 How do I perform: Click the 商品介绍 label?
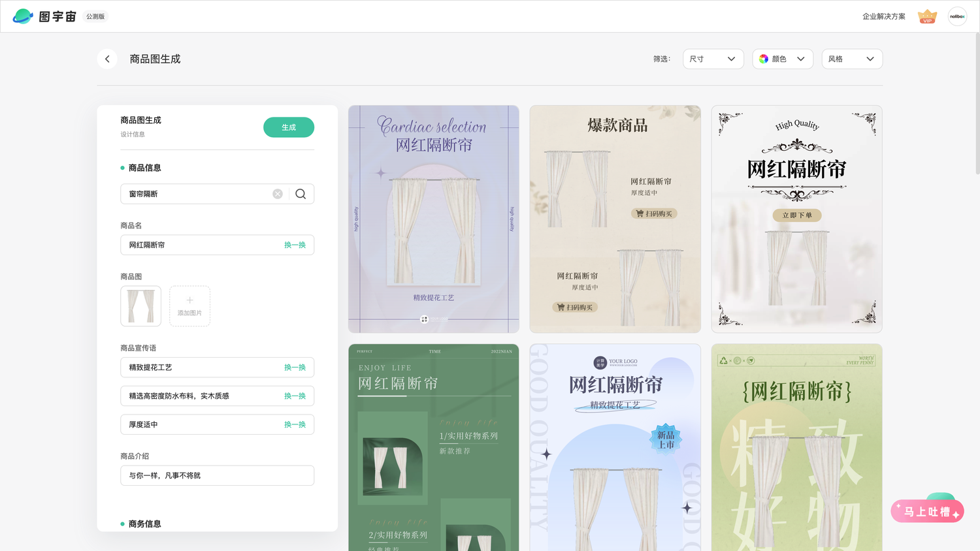[135, 456]
